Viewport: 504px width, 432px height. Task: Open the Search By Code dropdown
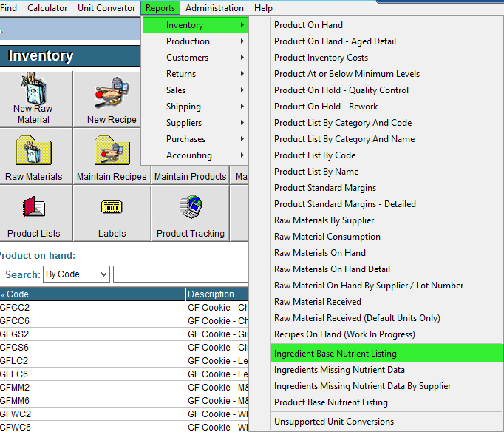coord(77,274)
